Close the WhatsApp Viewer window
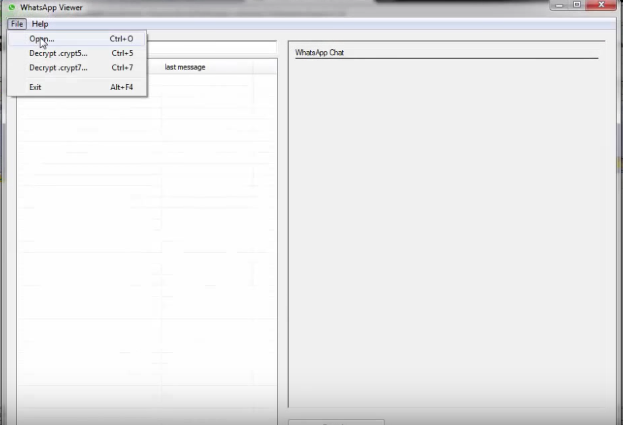623x425 pixels. 601,6
